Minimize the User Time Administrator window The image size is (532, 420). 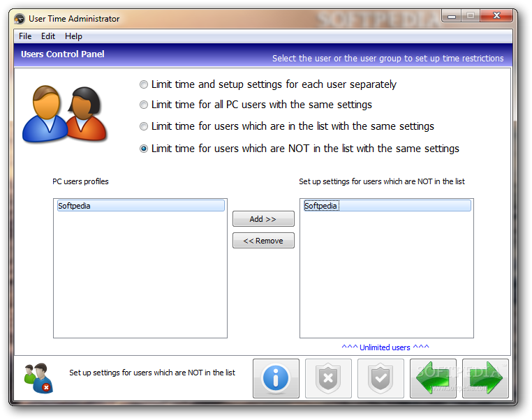click(452, 15)
